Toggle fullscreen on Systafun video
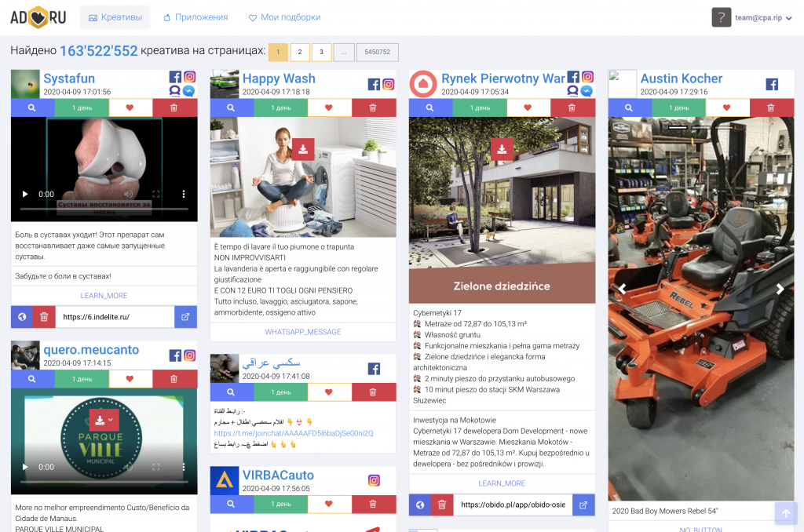Viewport: 804px width, 532px height. (156, 195)
